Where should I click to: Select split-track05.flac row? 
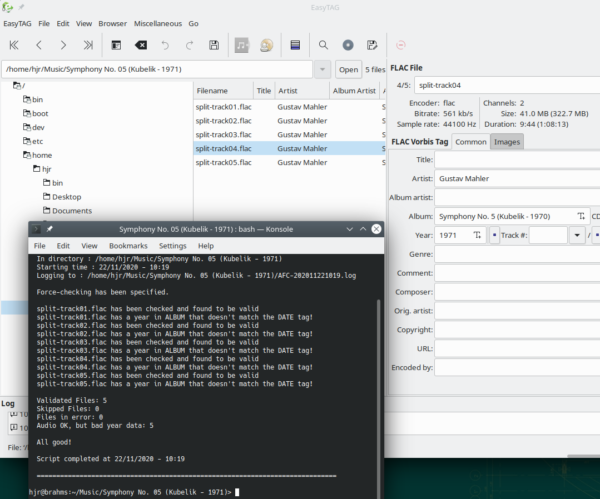[290, 162]
